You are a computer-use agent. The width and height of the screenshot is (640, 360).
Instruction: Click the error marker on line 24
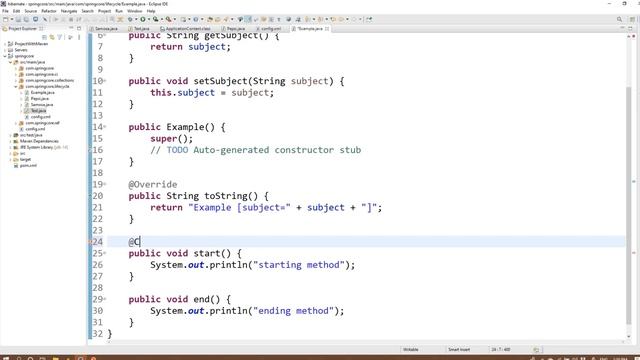(x=90, y=242)
